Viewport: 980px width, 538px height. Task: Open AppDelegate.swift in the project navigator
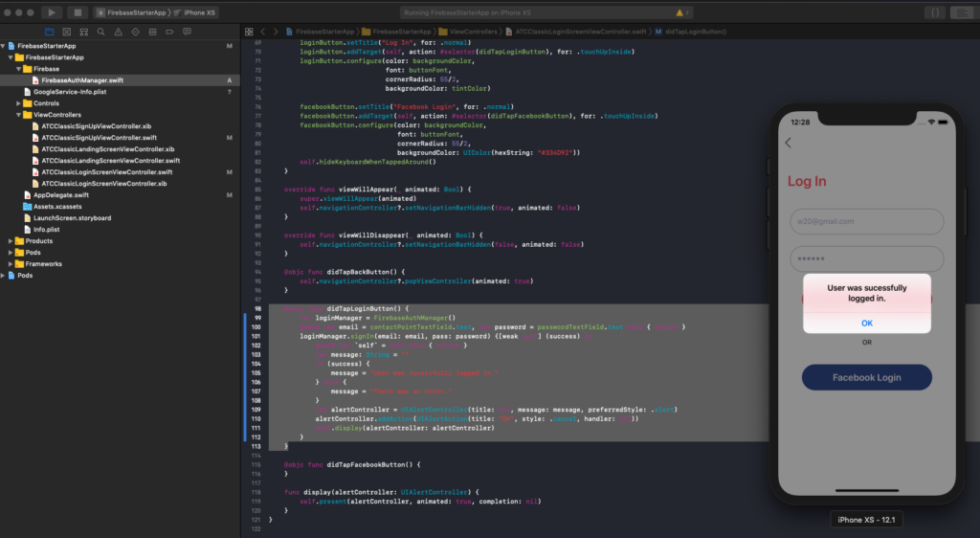click(x=60, y=195)
